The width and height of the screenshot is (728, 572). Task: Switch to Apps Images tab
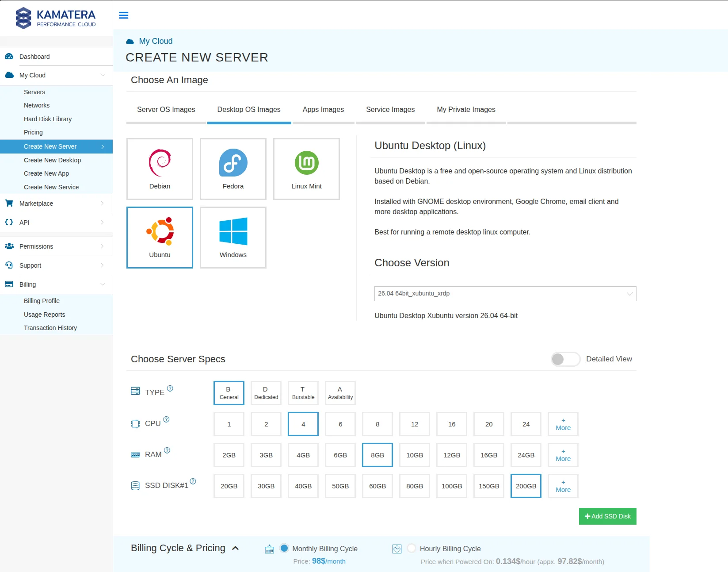[323, 110]
